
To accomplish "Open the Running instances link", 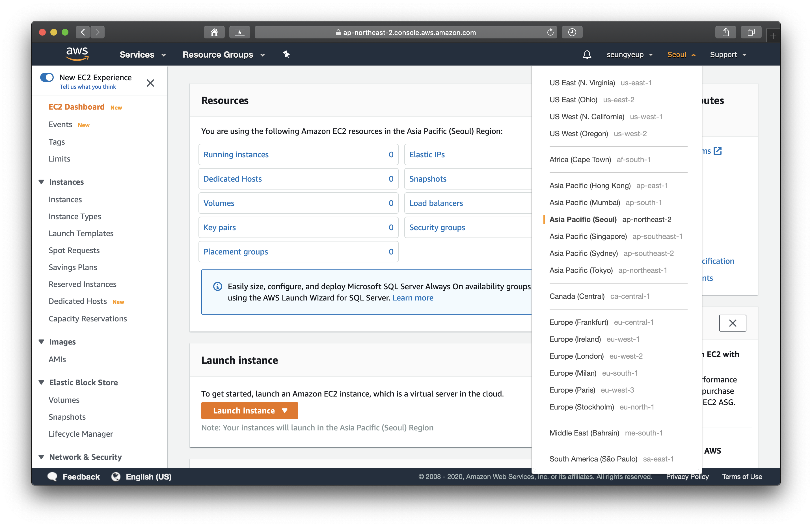I will (x=236, y=154).
